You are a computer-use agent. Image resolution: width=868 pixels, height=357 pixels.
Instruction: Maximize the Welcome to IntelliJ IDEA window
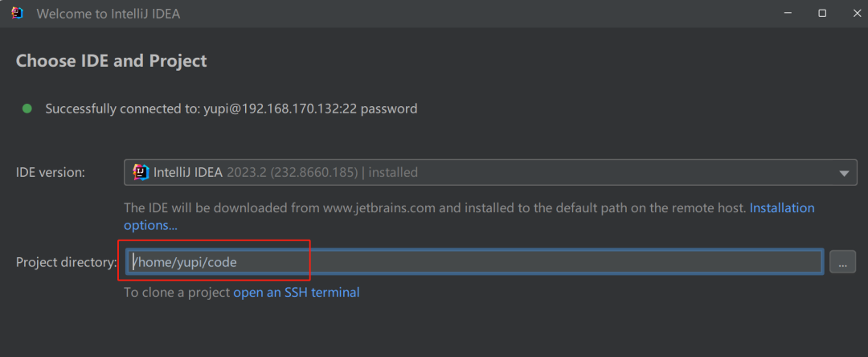click(822, 13)
